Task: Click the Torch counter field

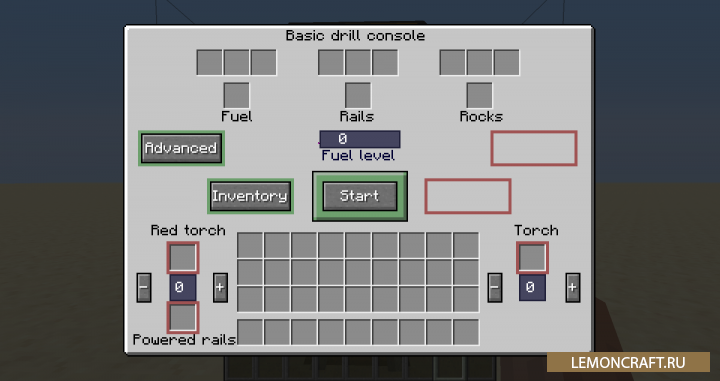Action: click(x=532, y=287)
